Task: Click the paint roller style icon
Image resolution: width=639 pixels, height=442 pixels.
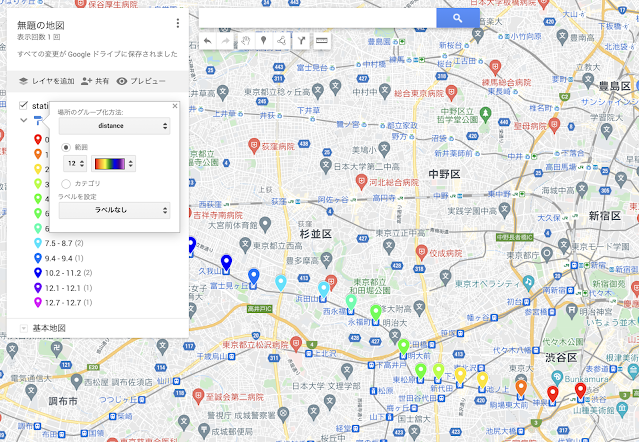Action: point(38,120)
